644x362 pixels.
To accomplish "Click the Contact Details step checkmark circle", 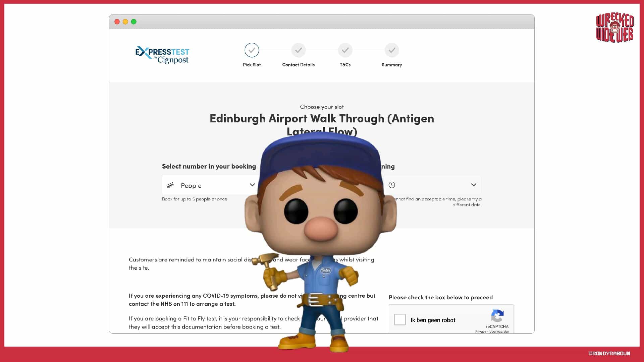I will click(x=298, y=50).
